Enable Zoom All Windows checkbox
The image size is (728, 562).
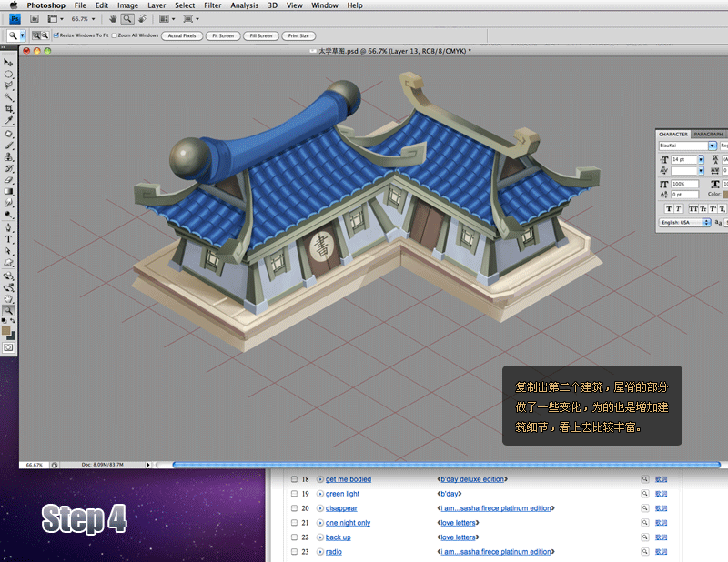tap(115, 35)
